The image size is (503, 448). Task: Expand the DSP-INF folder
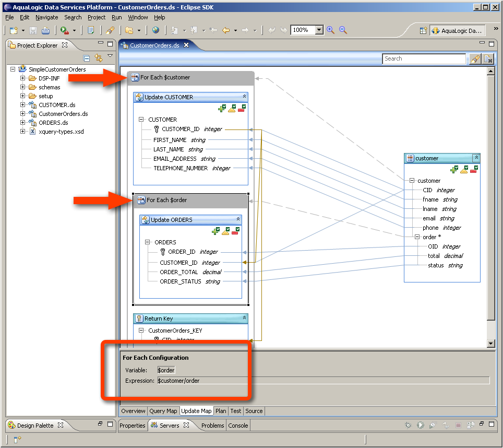click(x=23, y=78)
